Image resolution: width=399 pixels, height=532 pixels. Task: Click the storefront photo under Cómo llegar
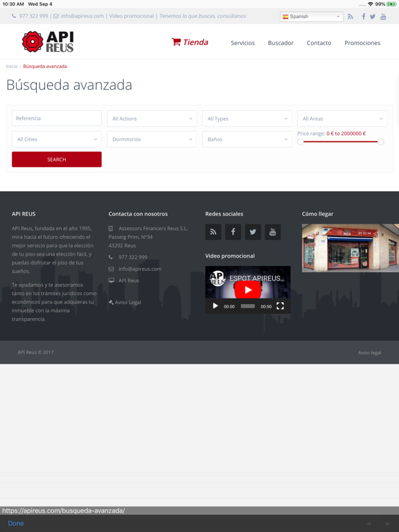pos(351,248)
